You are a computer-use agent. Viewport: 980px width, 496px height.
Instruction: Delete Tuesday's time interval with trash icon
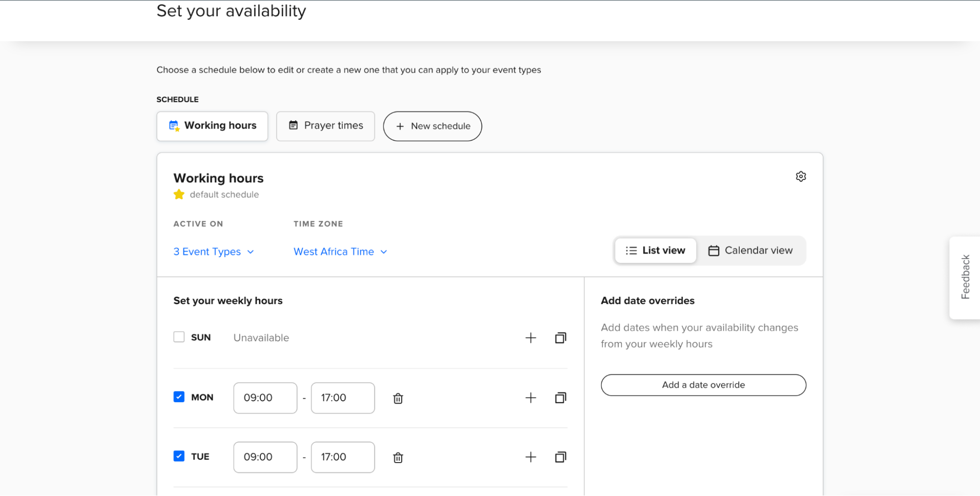[398, 458]
